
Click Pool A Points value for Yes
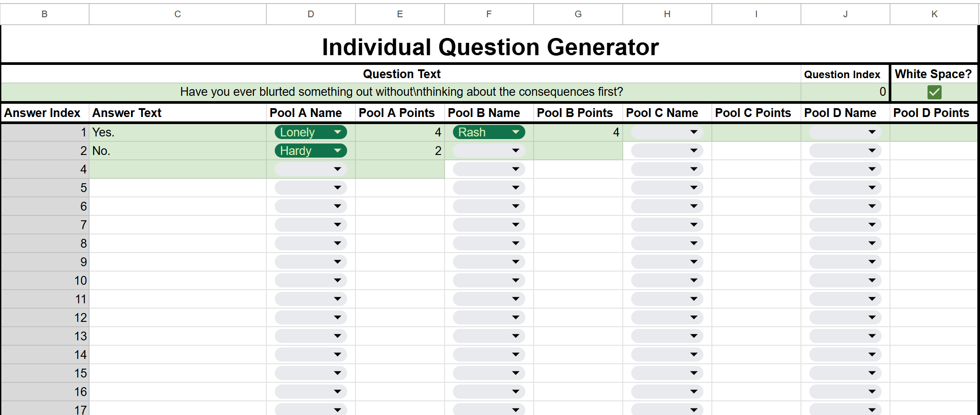point(400,132)
